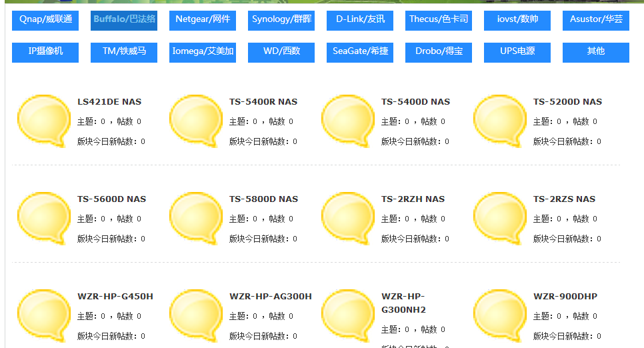Screen dimensions: 644x348
Task: Click the Drobo/得宝 category button
Action: [439, 53]
